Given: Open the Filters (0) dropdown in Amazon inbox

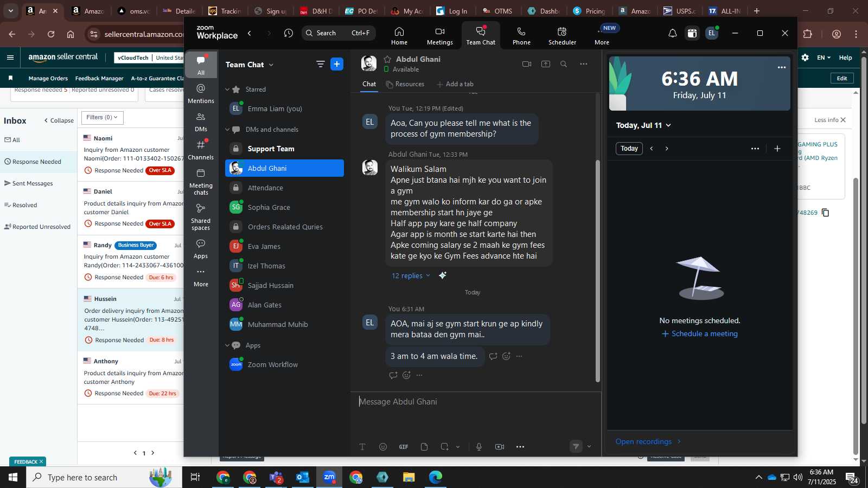Looking at the screenshot, I should click(102, 117).
